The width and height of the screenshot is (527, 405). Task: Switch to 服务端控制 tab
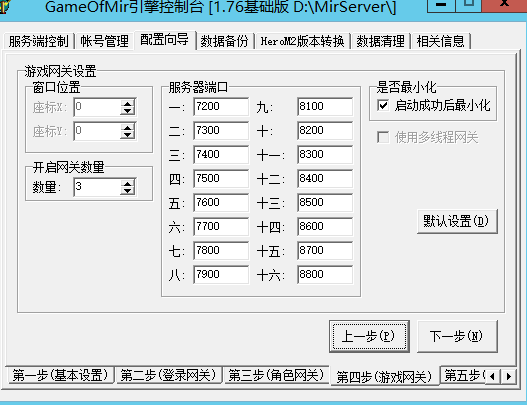click(39, 41)
